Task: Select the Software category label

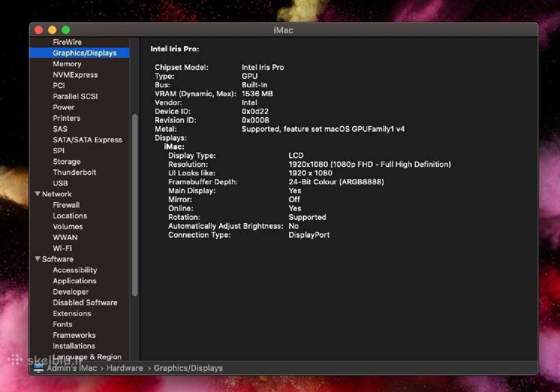Action: (57, 259)
